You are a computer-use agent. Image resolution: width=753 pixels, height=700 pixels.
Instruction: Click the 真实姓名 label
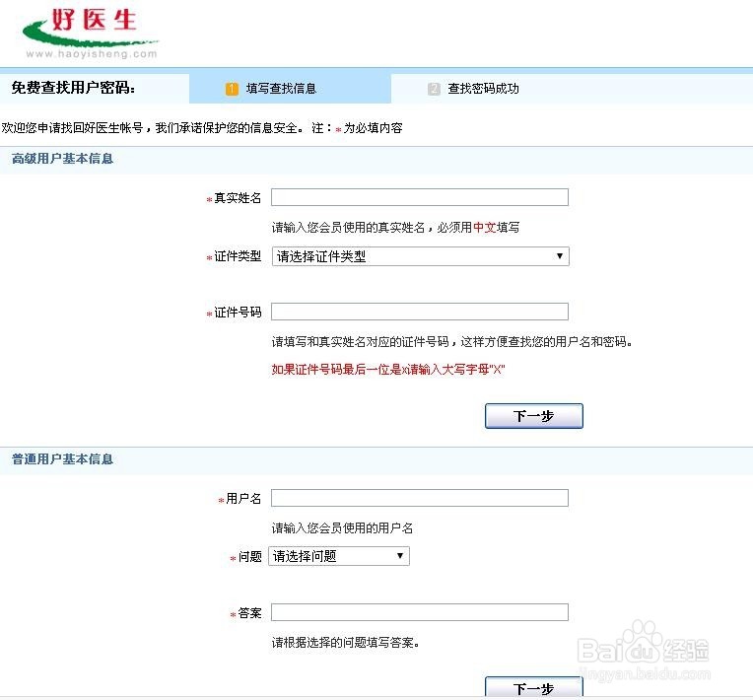tap(238, 198)
